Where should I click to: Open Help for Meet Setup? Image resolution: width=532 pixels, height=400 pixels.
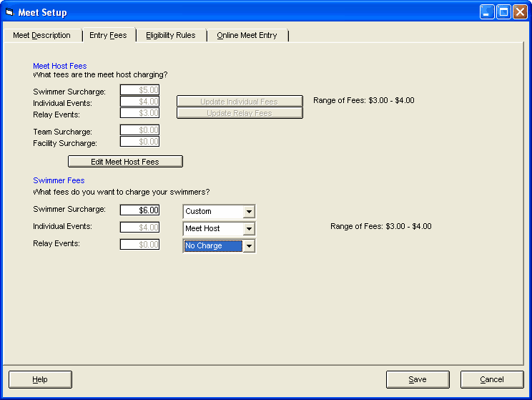click(x=40, y=379)
